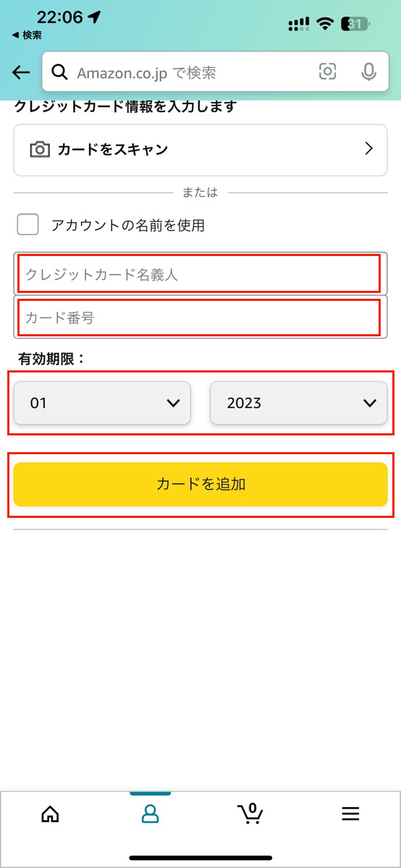Go to Home tab icon

(50, 814)
